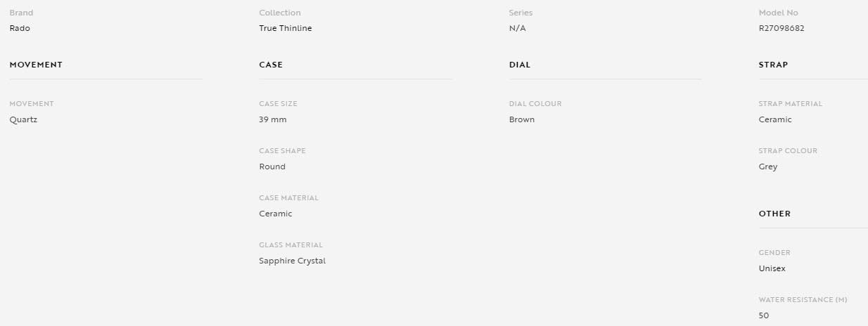Click the Unisex gender value
Image resolution: width=868 pixels, height=326 pixels.
772,268
